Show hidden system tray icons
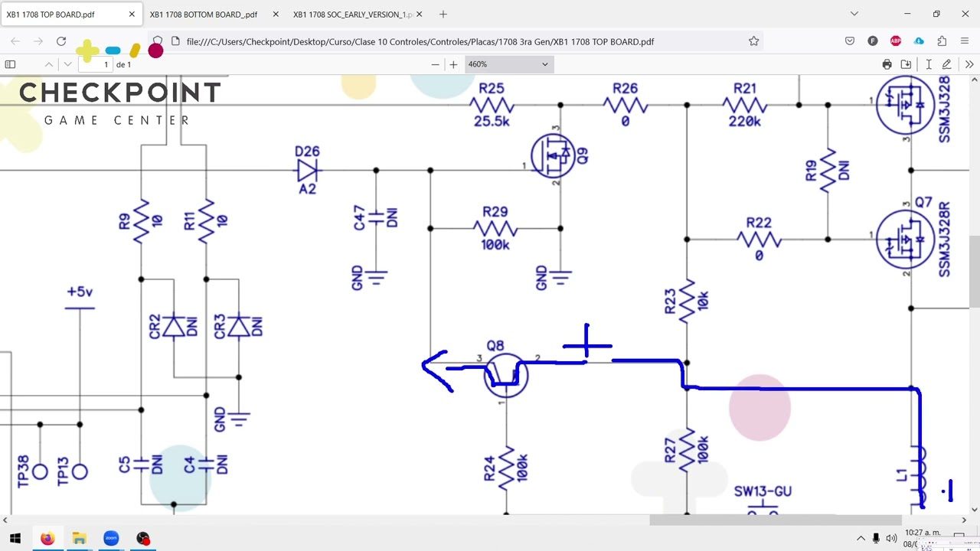980x551 pixels. pos(861,539)
